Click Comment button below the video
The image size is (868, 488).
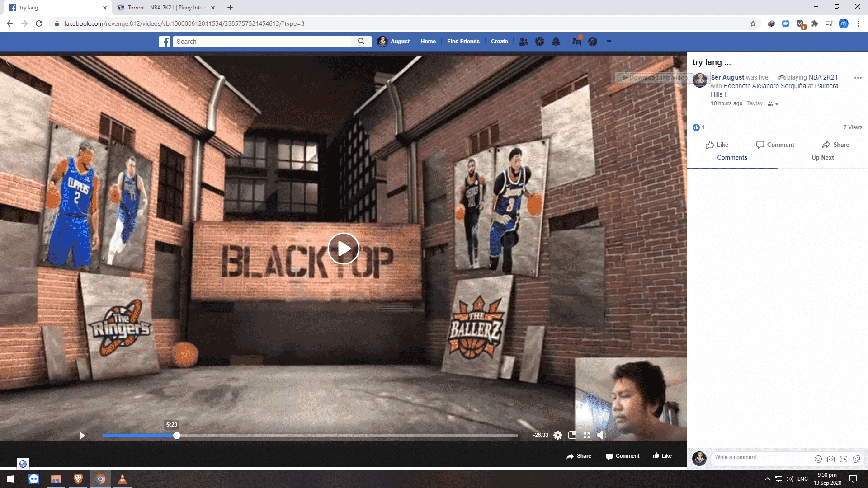coord(623,456)
